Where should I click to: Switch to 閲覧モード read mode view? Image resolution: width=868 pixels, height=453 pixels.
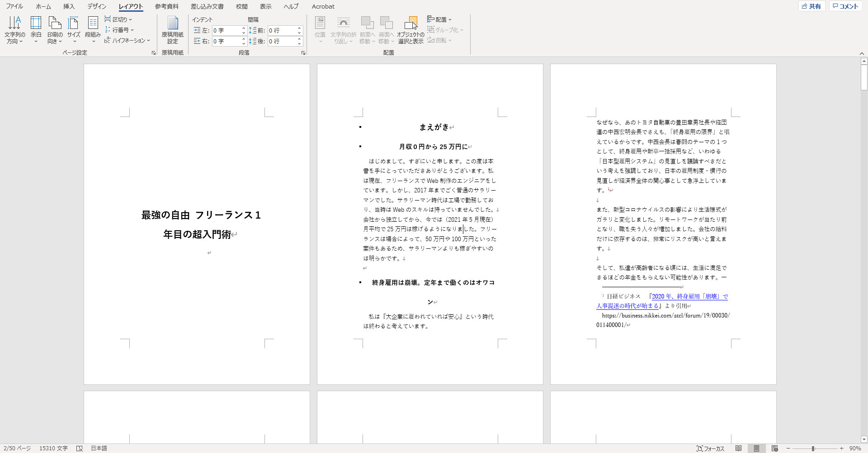pyautogui.click(x=738, y=448)
